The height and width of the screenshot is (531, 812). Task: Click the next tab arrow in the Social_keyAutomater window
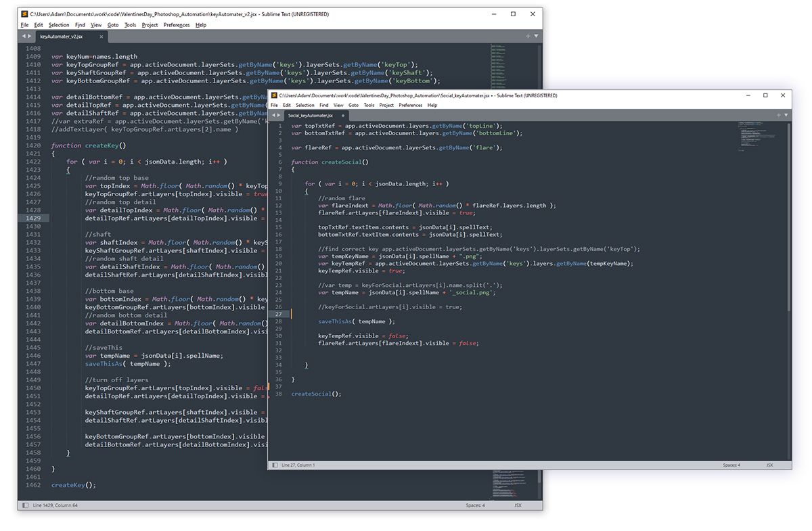pos(279,116)
